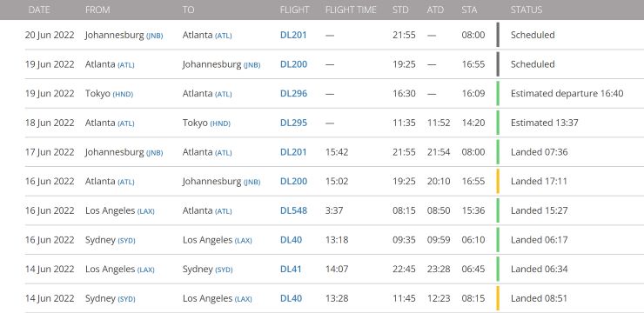
Task: Click HND code in Tokyo departure row
Action: (123, 95)
